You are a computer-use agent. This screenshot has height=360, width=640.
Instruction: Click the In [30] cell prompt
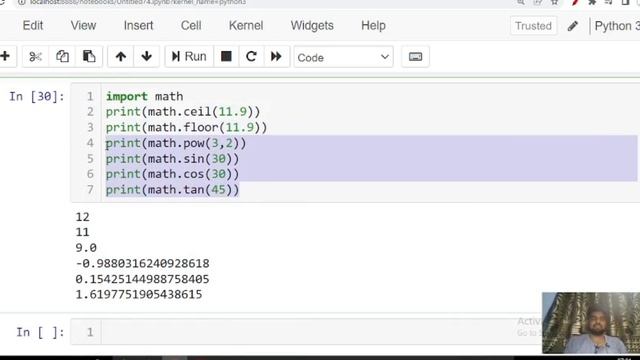(37, 97)
